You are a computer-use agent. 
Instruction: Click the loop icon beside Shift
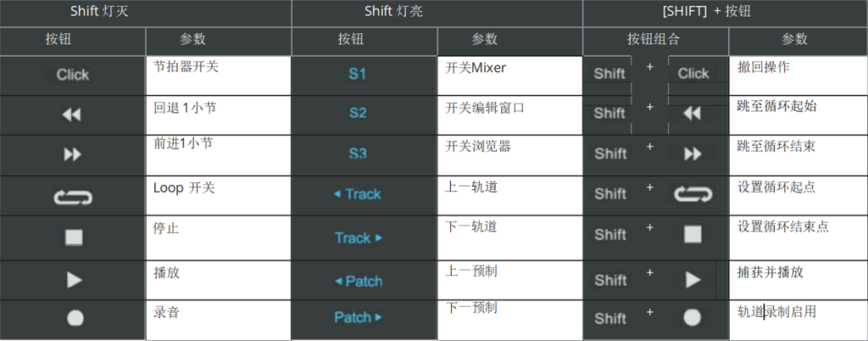click(x=693, y=195)
